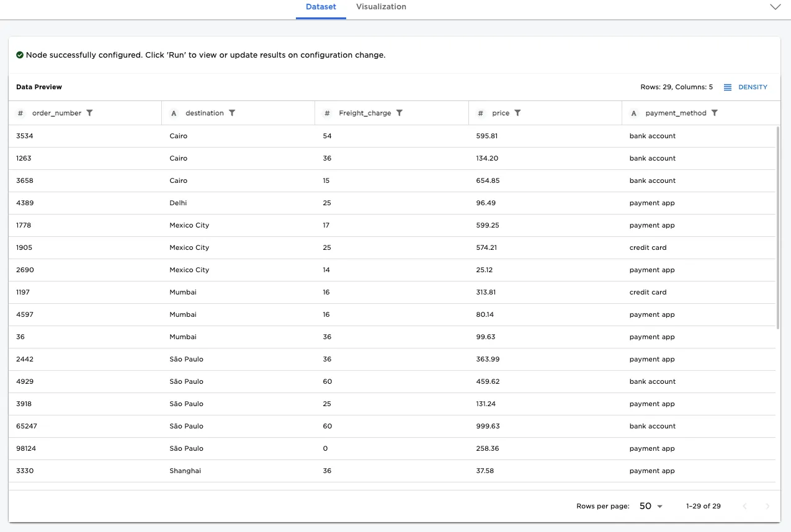
Task: Click the numeric type icon on price column
Action: pos(480,113)
